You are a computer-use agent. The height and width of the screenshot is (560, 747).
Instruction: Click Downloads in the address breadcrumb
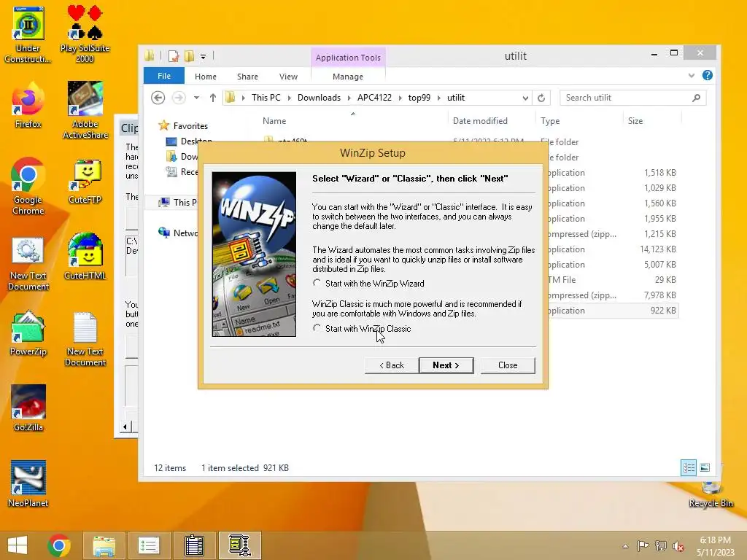pos(319,98)
